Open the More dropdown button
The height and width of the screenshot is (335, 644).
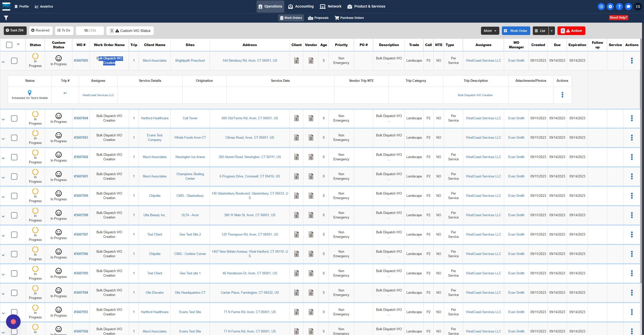(x=490, y=31)
